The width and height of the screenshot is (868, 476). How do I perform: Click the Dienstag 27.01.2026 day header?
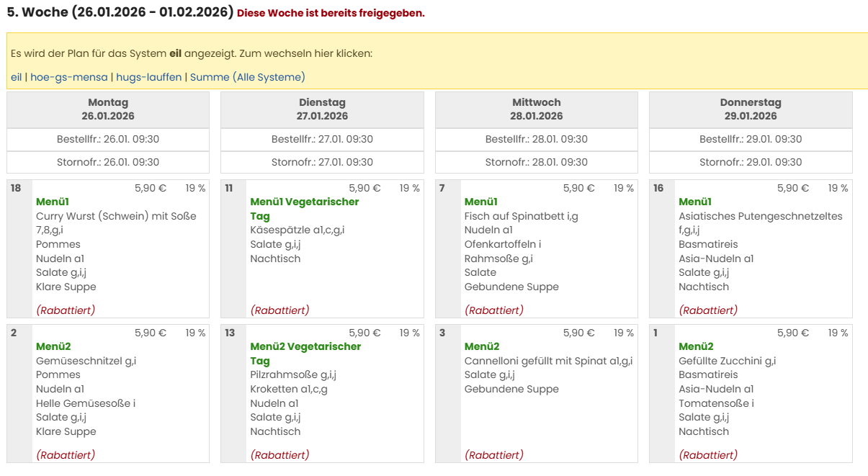pos(322,109)
